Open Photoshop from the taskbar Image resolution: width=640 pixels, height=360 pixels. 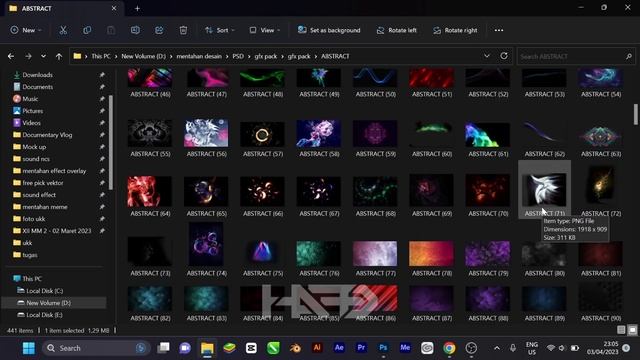383,348
